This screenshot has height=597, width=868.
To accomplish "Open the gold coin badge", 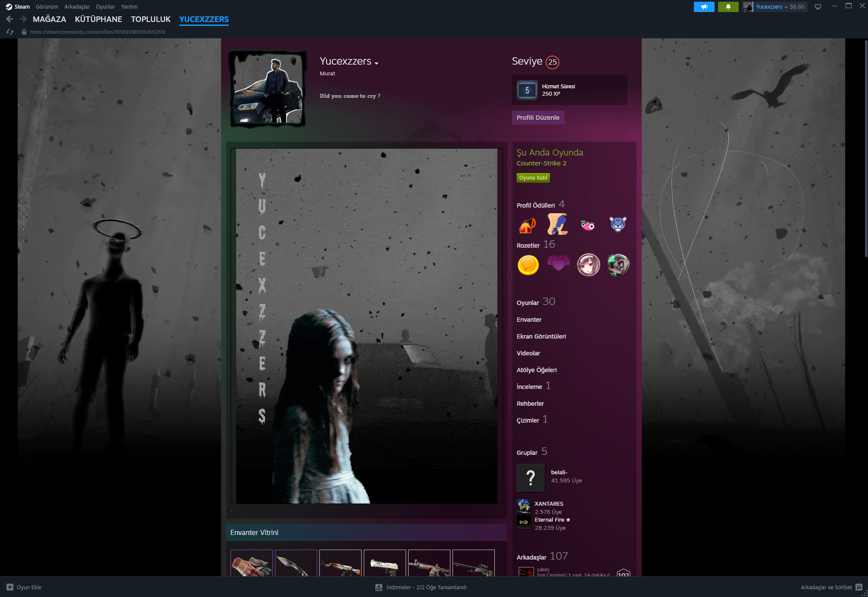I will [x=528, y=265].
